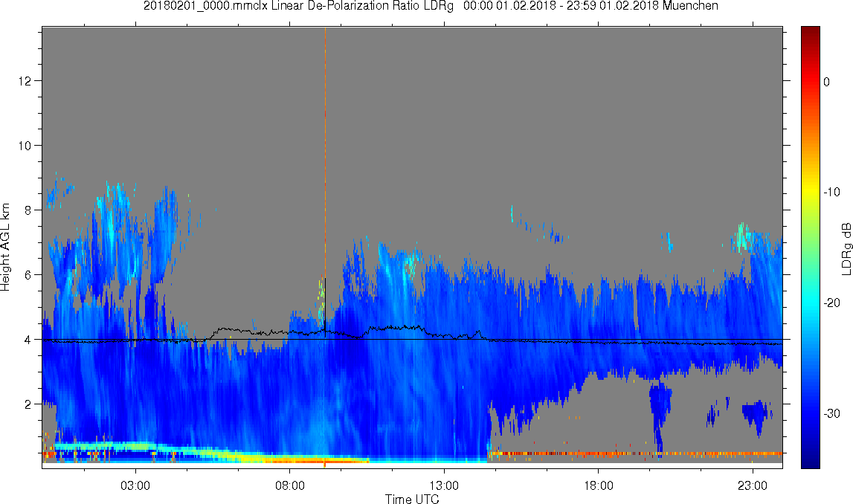
Task: Click the height tick label 10
Action: point(25,146)
